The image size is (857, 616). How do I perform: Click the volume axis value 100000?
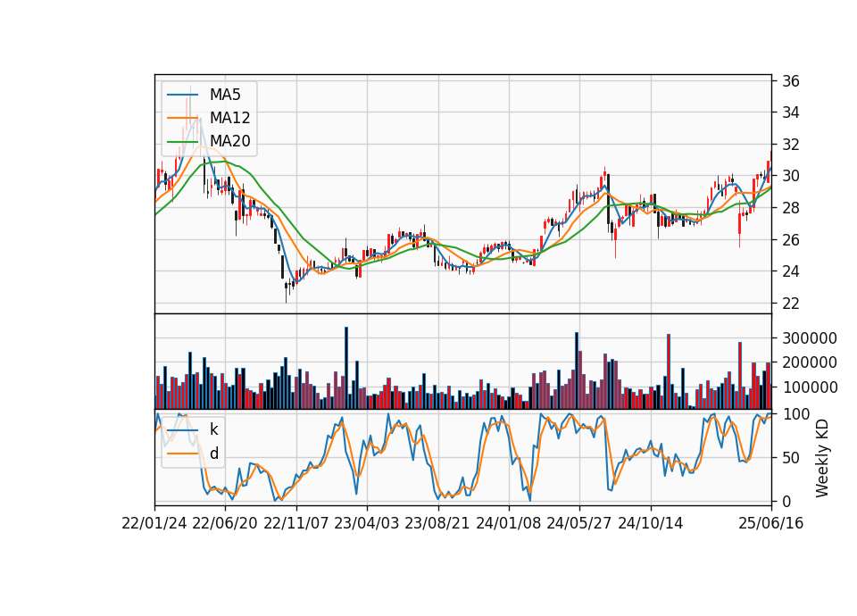[810, 387]
